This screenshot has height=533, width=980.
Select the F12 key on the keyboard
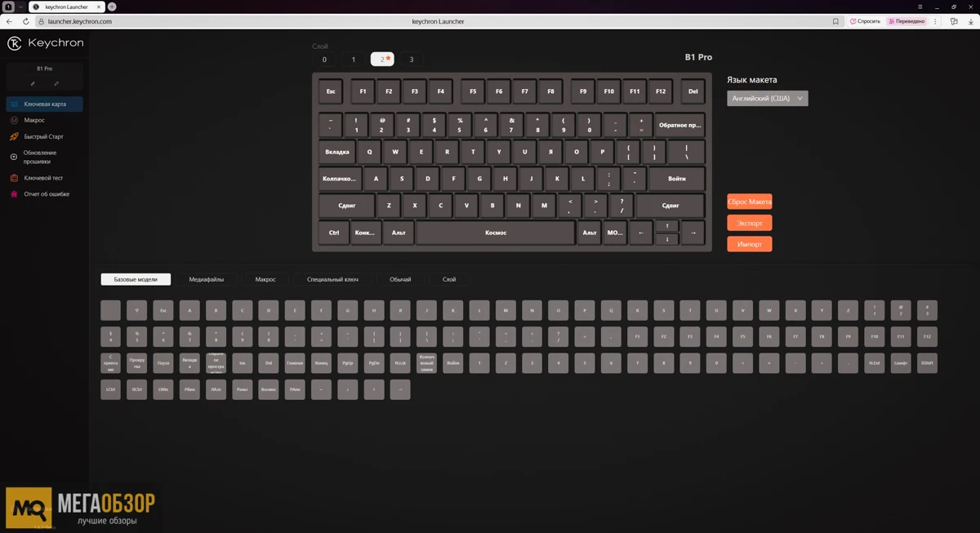[661, 91]
